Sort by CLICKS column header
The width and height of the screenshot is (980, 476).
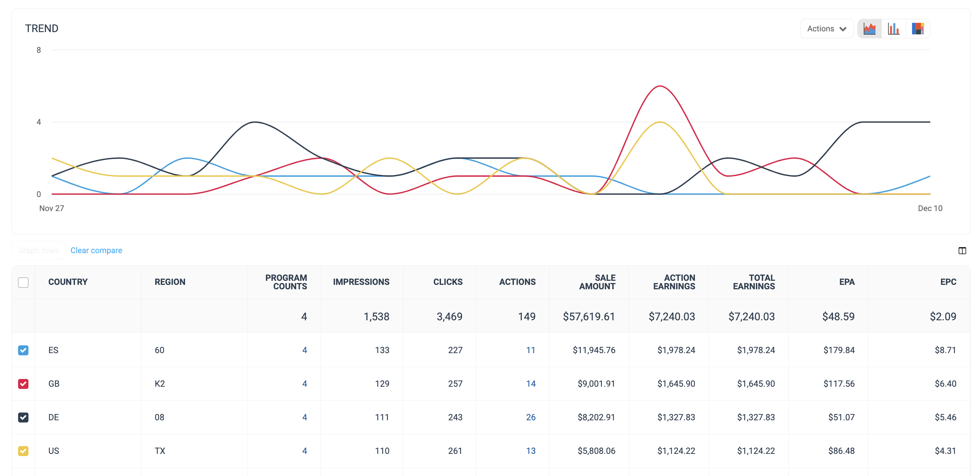[x=448, y=282]
